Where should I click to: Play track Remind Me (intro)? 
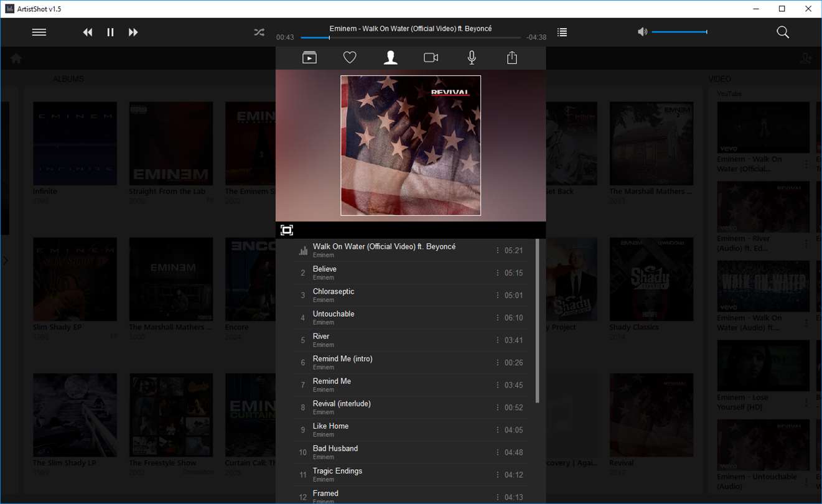[x=410, y=363]
